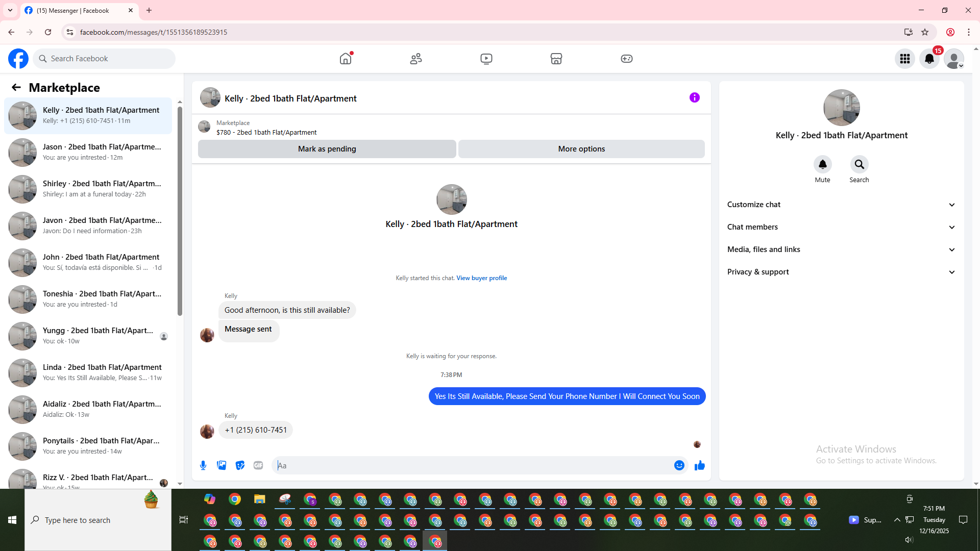
Task: Go to the Home feed icon
Action: pos(346,59)
